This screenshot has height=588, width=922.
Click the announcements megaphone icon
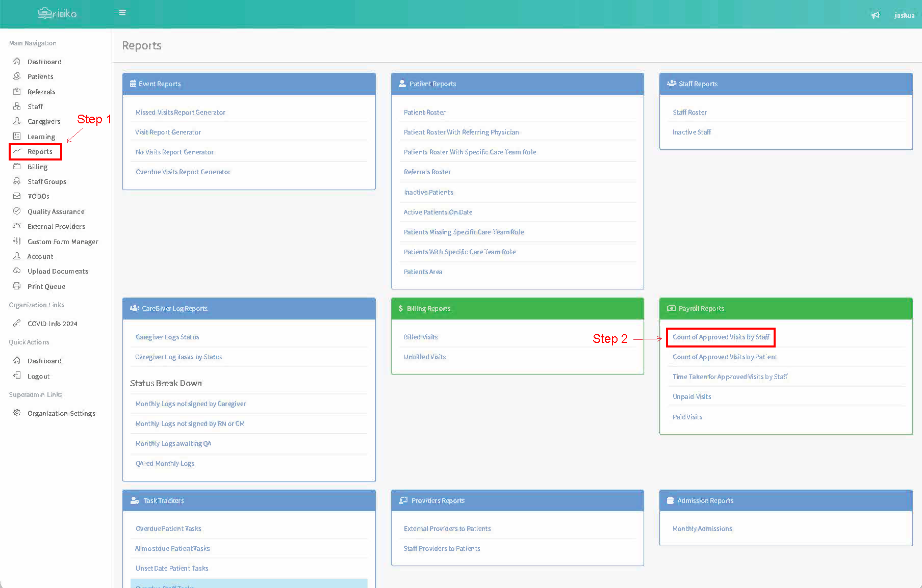pos(875,15)
